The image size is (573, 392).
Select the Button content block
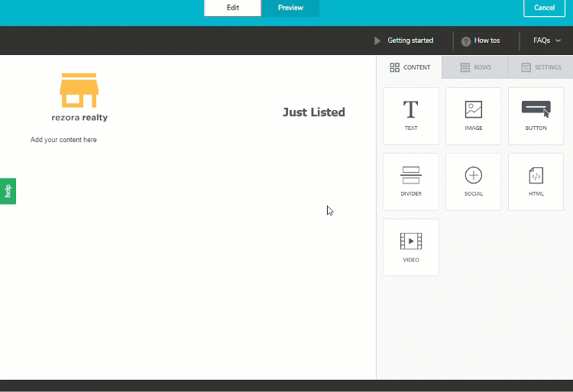536,116
